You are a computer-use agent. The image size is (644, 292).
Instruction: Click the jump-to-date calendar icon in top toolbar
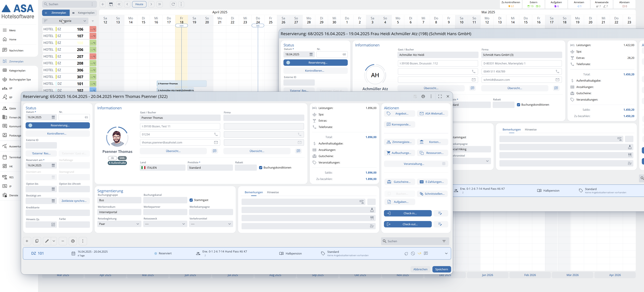[x=111, y=4]
